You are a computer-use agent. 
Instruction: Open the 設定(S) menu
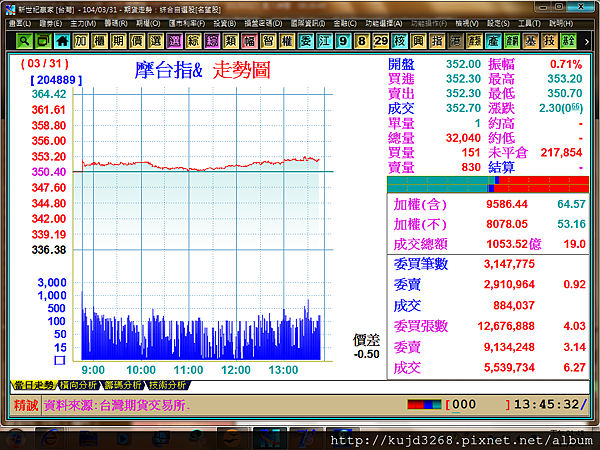(498, 24)
